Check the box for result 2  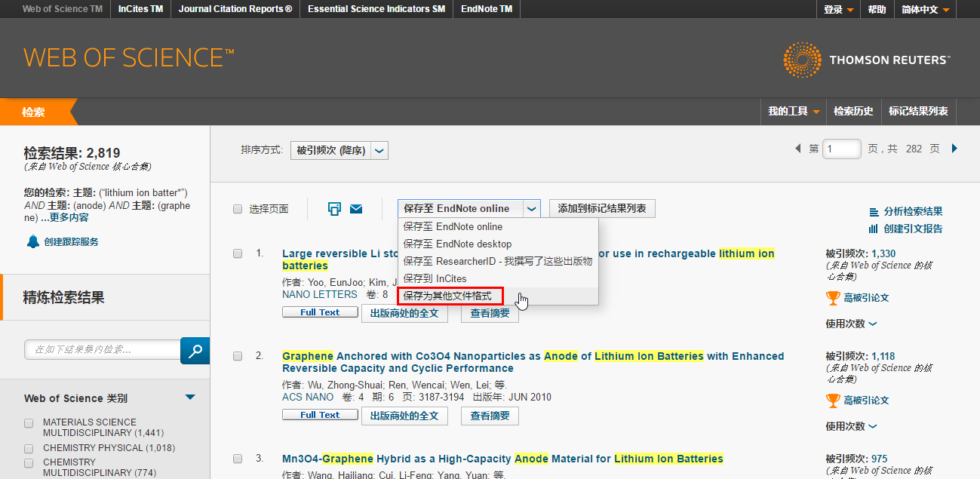(x=238, y=356)
